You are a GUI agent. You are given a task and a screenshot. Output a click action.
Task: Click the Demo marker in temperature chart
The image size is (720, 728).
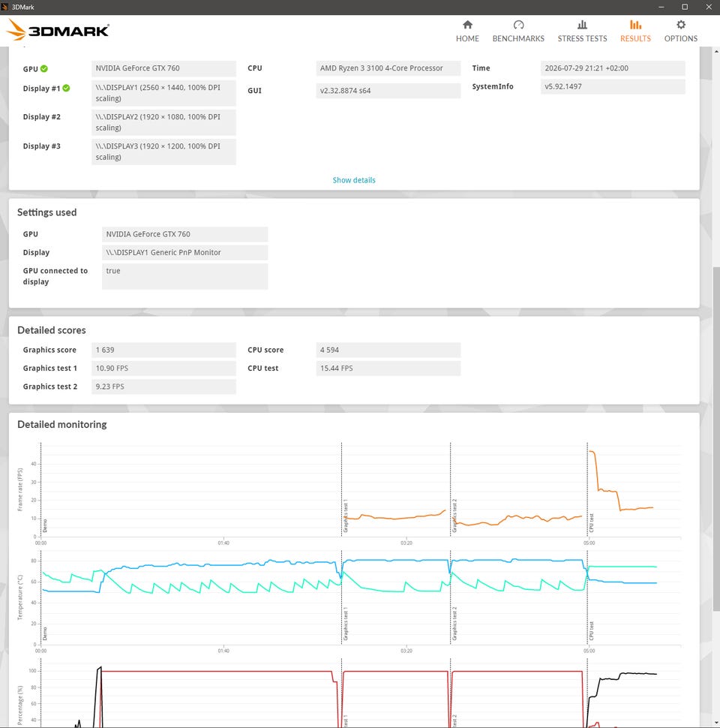44,633
